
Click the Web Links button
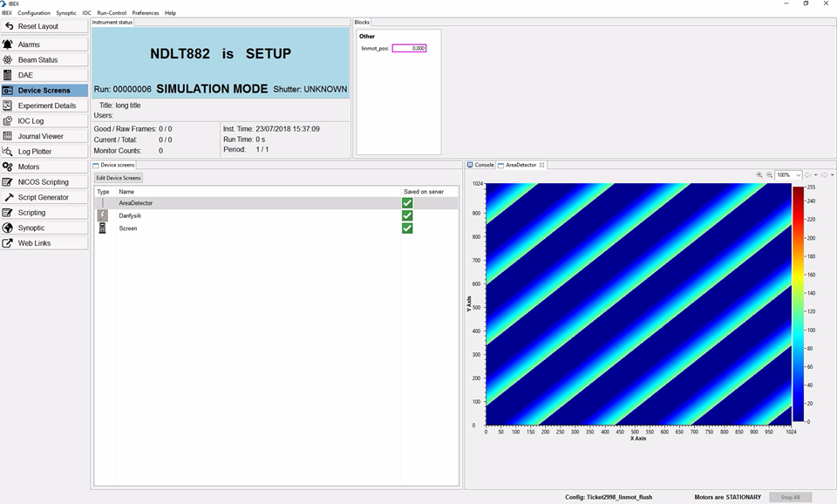coord(44,243)
